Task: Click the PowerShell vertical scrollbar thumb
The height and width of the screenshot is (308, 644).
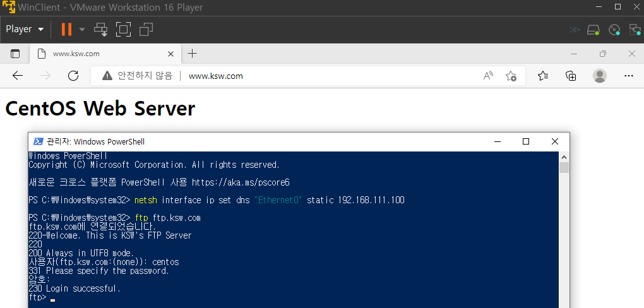Action: [564, 167]
